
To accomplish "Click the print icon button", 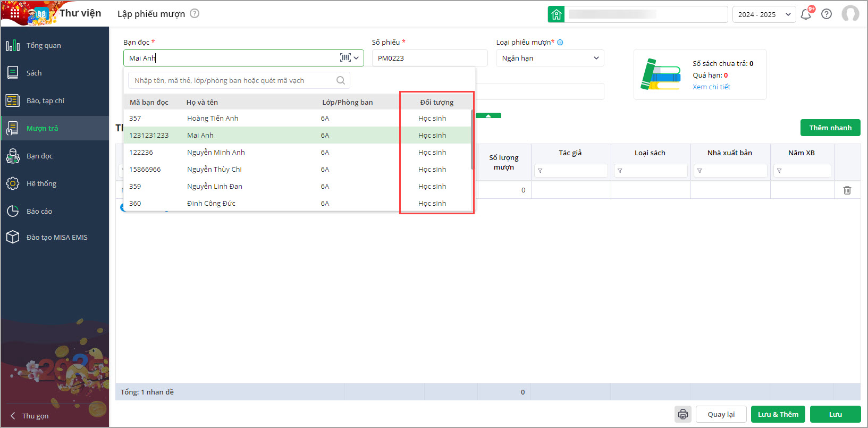I will pos(683,414).
